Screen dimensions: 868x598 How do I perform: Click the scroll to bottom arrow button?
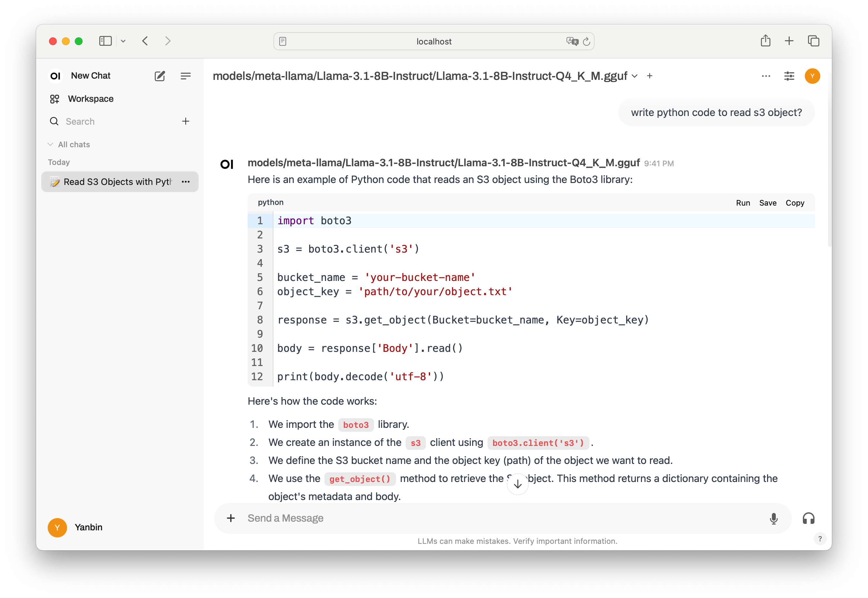pyautogui.click(x=518, y=484)
